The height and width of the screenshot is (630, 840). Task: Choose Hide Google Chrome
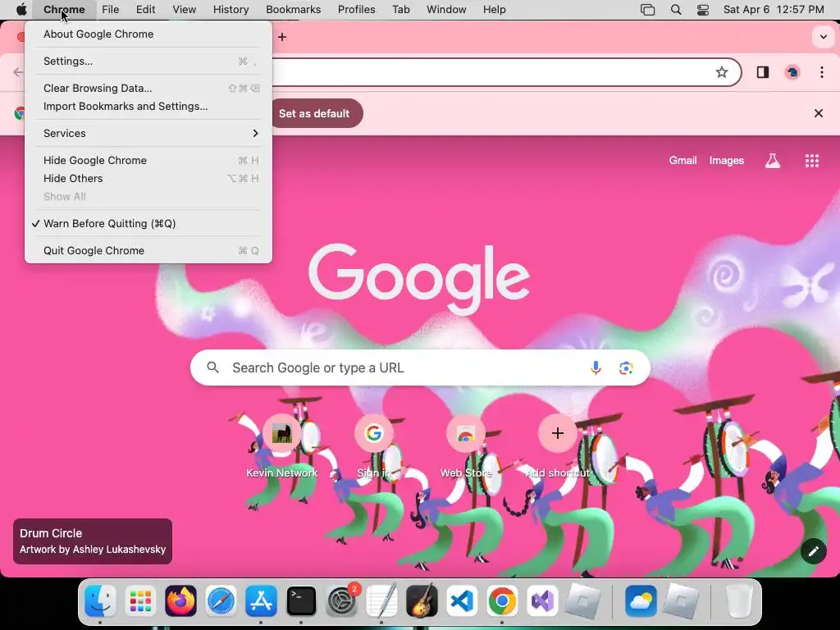tap(148, 160)
